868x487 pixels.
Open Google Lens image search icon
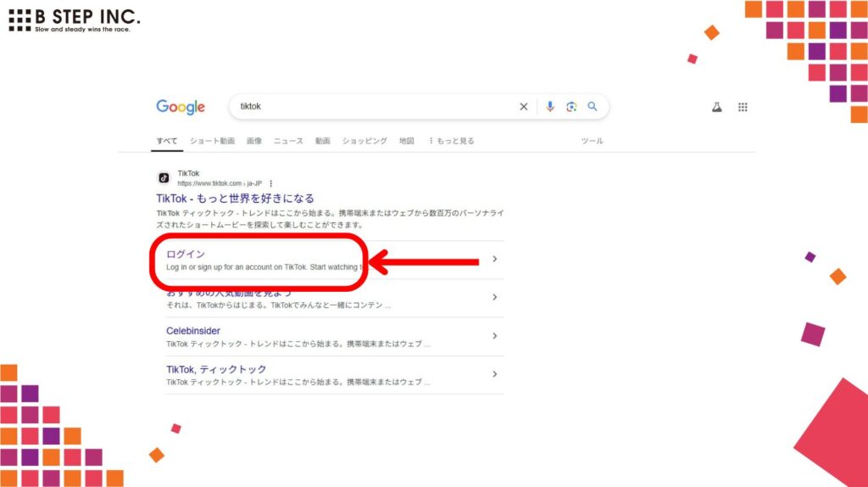click(x=571, y=106)
